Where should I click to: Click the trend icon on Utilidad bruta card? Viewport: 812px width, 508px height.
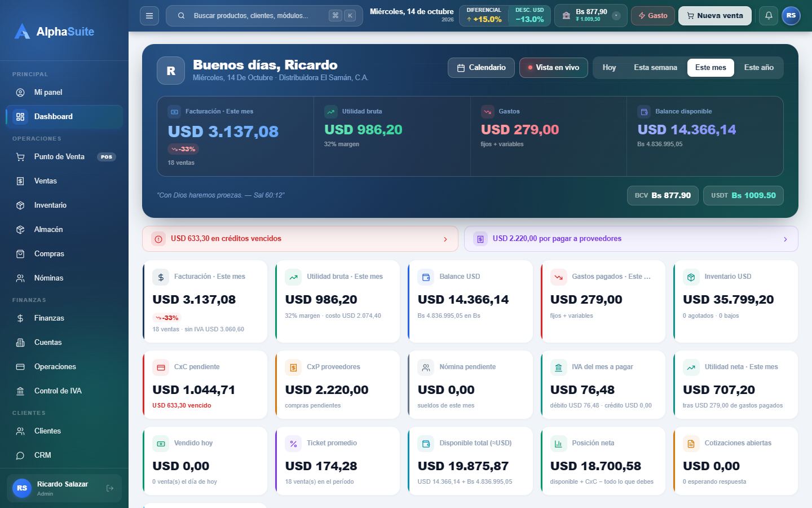coord(293,277)
